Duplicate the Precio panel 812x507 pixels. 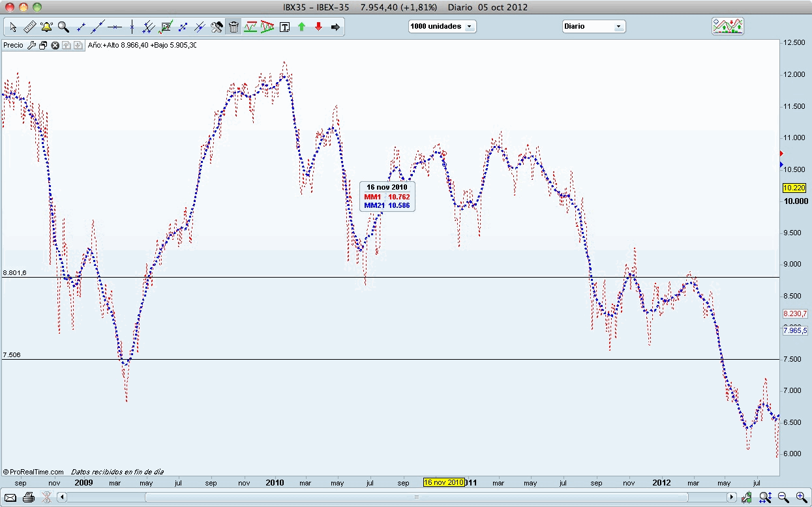(x=43, y=45)
